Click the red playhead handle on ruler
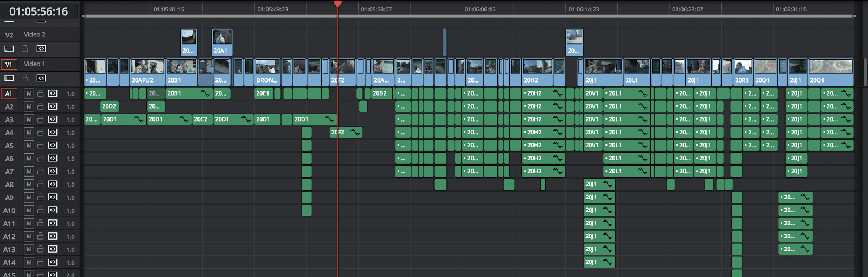Screen dimensions: 868x277 point(337,4)
